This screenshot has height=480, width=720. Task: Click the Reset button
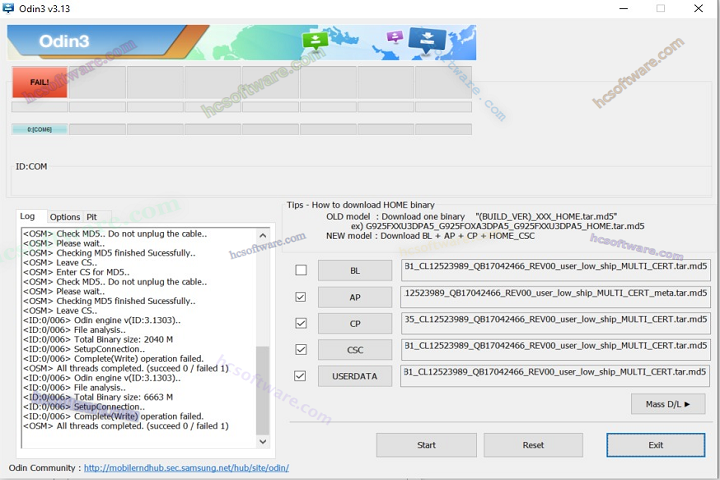coord(533,445)
